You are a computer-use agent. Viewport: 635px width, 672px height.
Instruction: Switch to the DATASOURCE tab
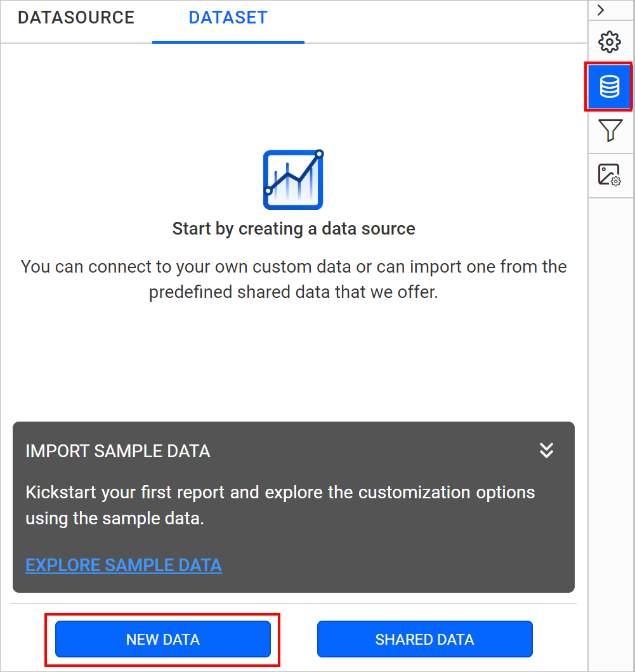(x=75, y=18)
